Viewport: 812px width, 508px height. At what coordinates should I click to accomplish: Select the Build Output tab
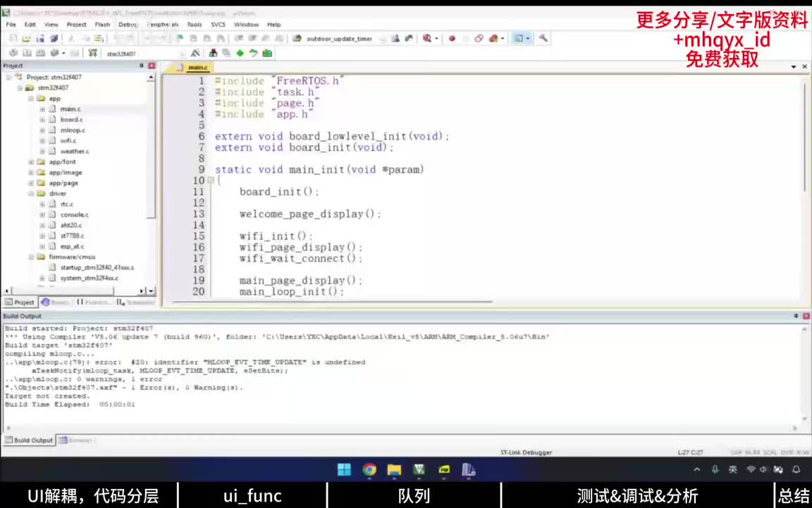[28, 440]
